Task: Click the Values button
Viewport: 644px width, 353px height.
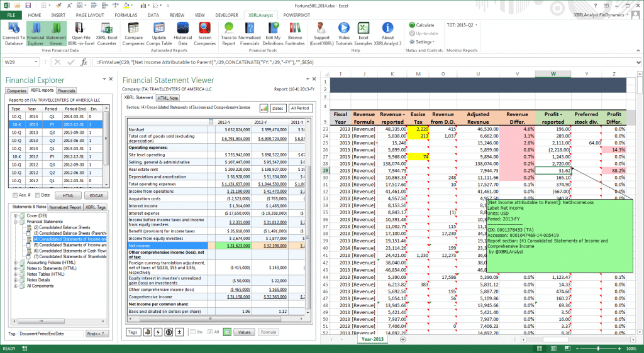Action: point(245,332)
